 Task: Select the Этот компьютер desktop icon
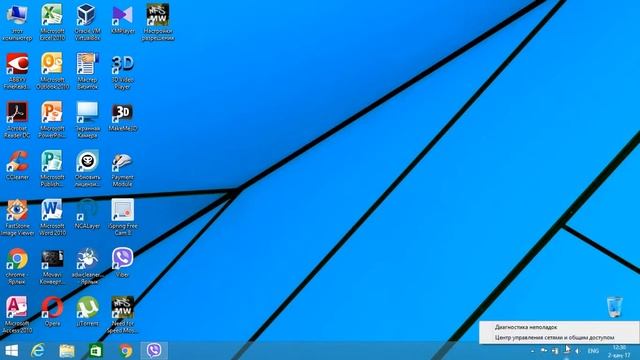point(17,23)
